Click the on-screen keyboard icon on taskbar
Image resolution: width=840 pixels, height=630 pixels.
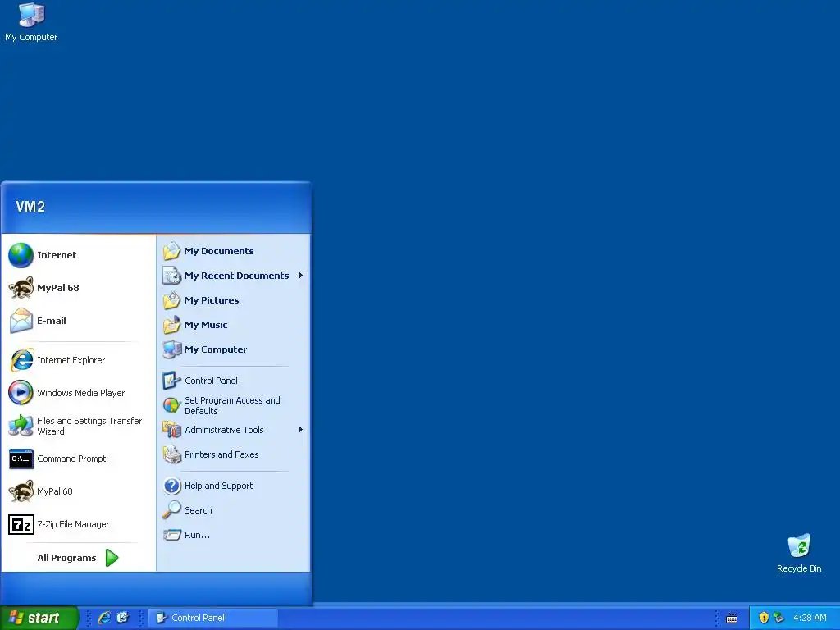pyautogui.click(x=731, y=619)
